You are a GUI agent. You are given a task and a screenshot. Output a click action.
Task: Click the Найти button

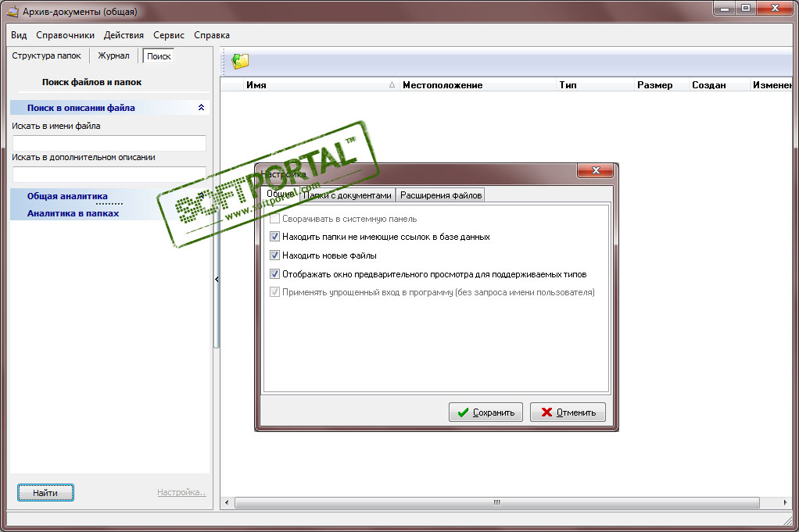coord(45,492)
